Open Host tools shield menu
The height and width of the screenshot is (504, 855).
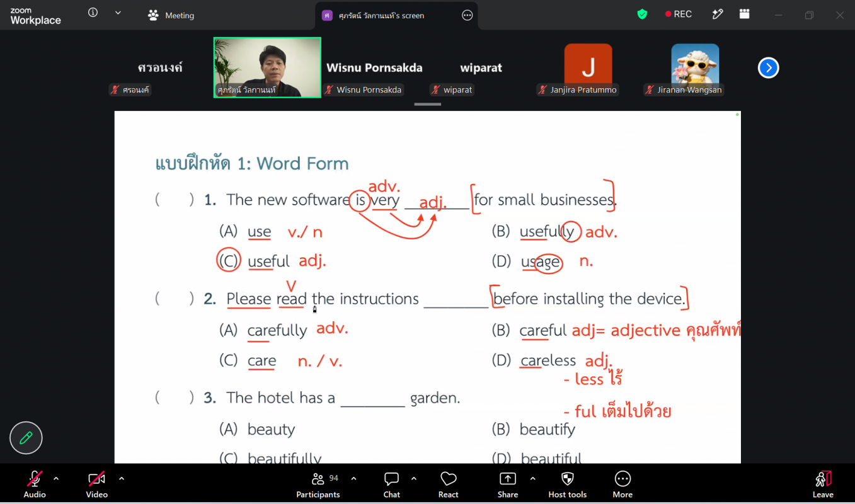coord(568,484)
